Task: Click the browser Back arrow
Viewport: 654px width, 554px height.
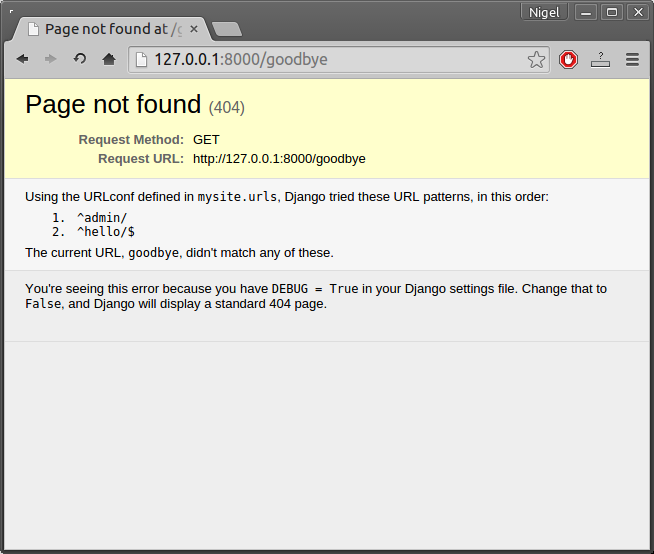Action: point(22,59)
